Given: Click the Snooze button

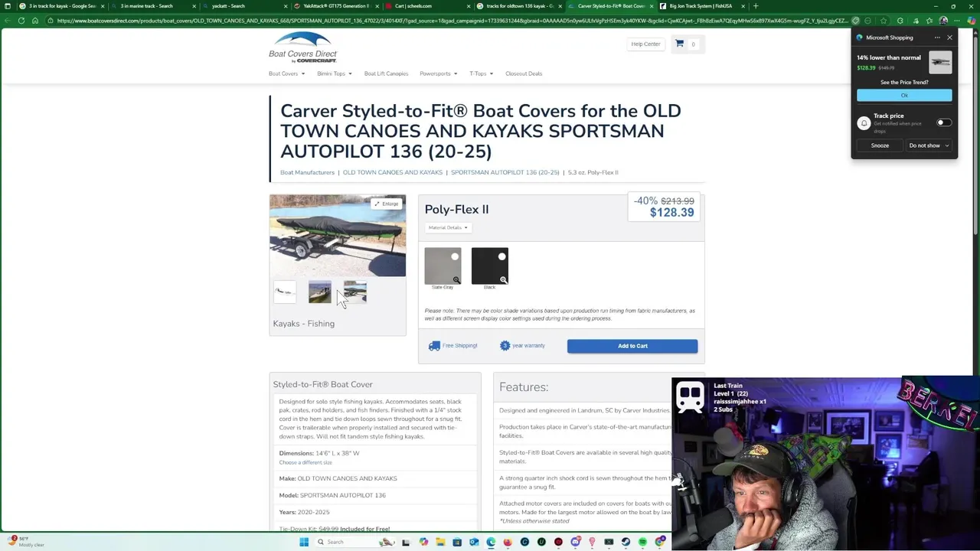Looking at the screenshot, I should coord(880,145).
